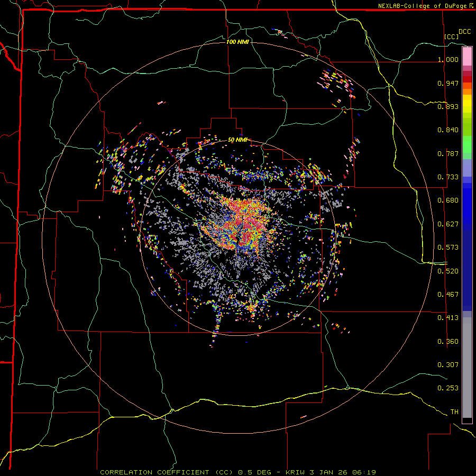This screenshot has height=476, width=476.
Task: Select the 0.413 scale value
Action: pyautogui.click(x=448, y=318)
